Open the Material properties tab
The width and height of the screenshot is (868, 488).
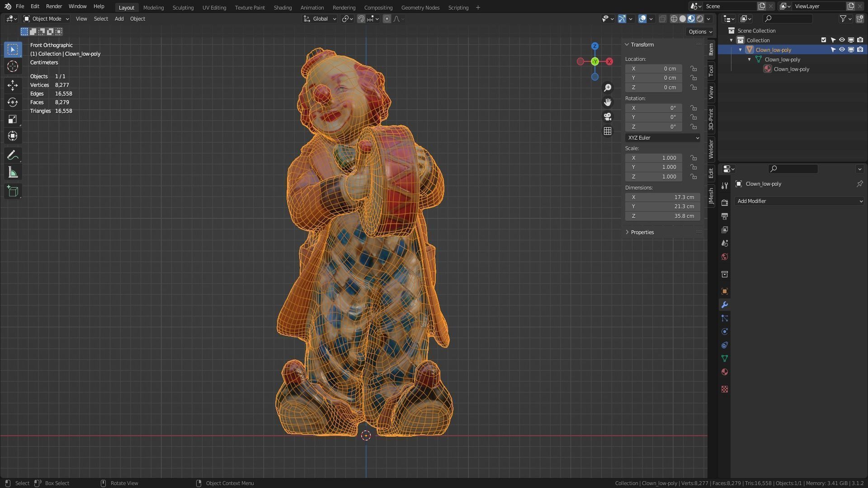point(725,372)
